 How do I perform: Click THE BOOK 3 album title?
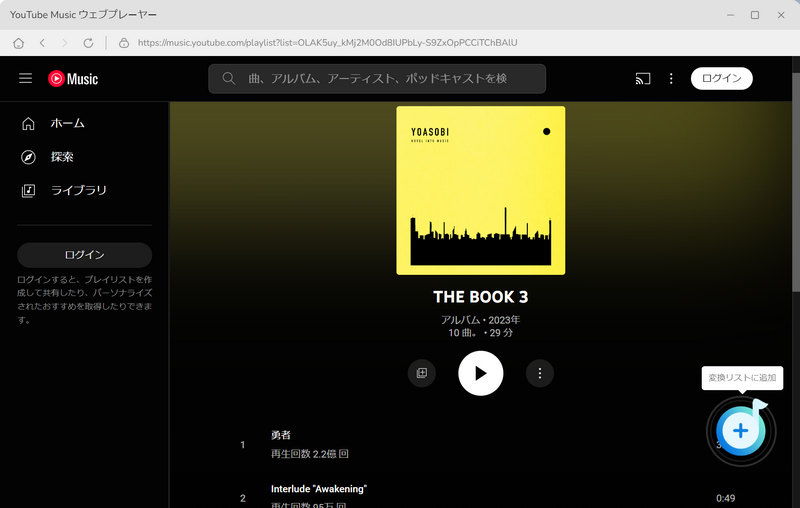(481, 297)
